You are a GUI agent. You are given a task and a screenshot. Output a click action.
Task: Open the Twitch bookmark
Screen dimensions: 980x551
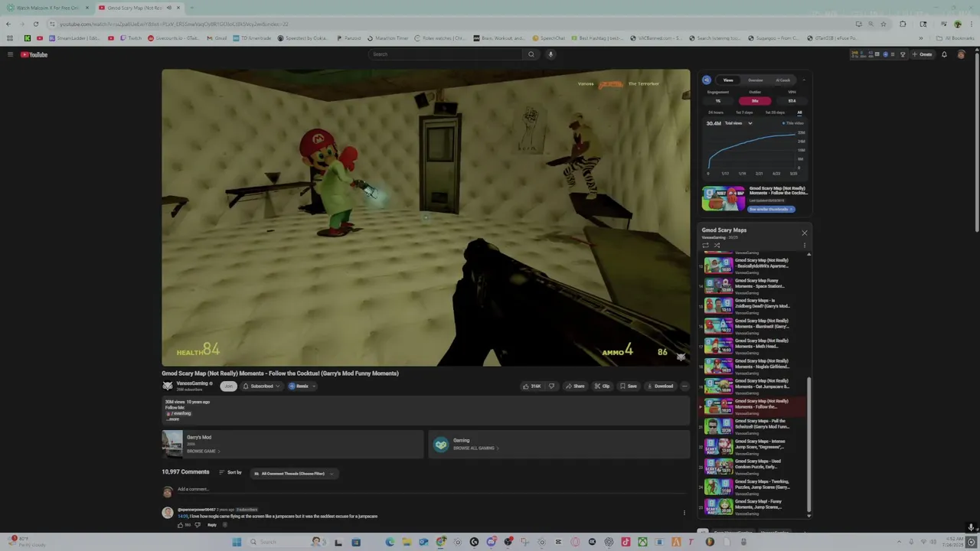pyautogui.click(x=131, y=38)
